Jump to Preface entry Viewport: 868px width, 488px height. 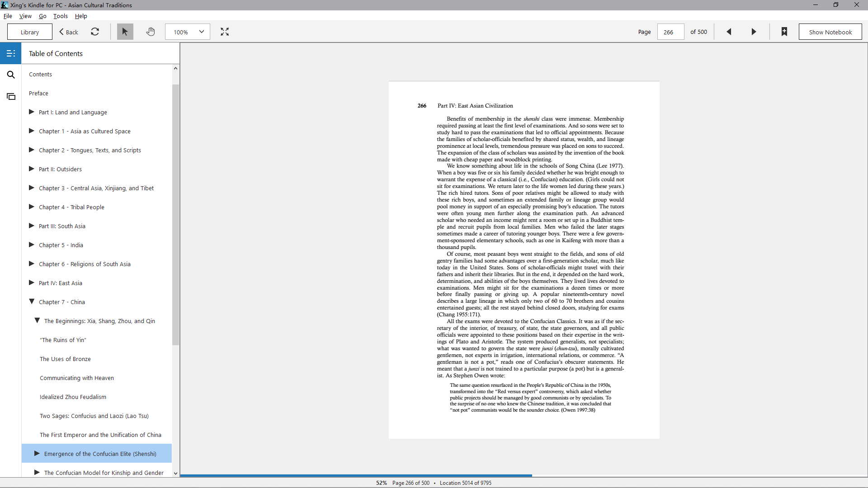[x=38, y=94]
